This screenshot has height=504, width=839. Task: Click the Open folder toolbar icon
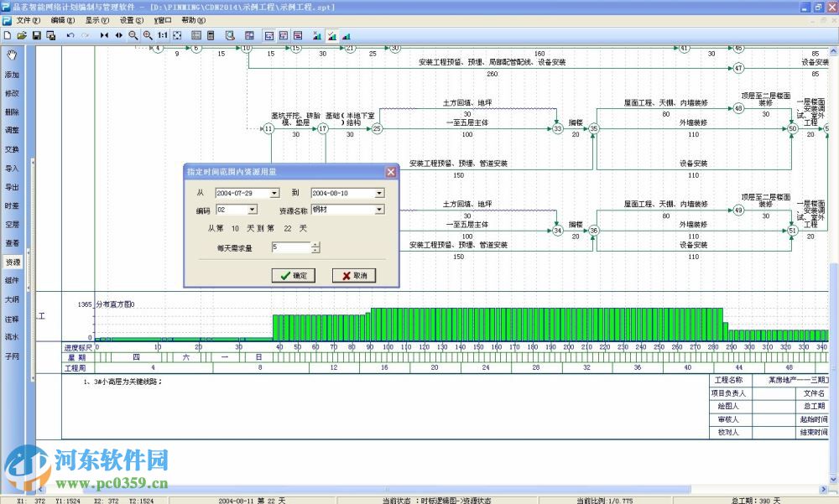(21, 36)
